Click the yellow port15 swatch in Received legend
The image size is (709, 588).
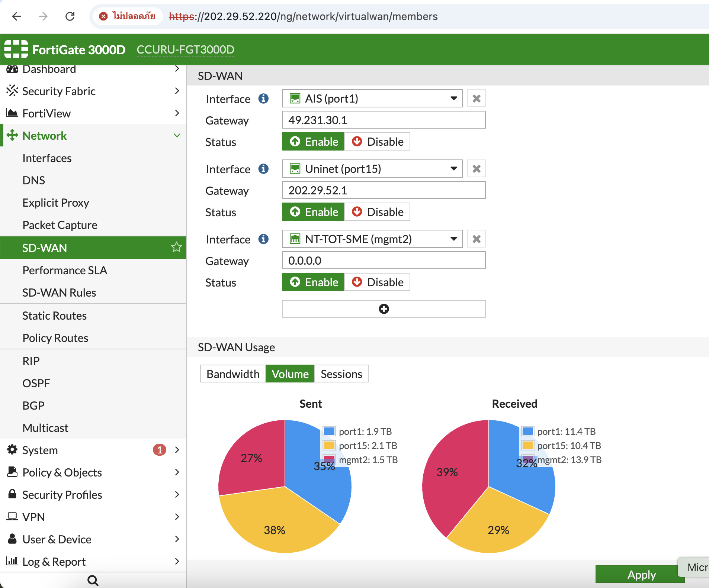pos(528,445)
